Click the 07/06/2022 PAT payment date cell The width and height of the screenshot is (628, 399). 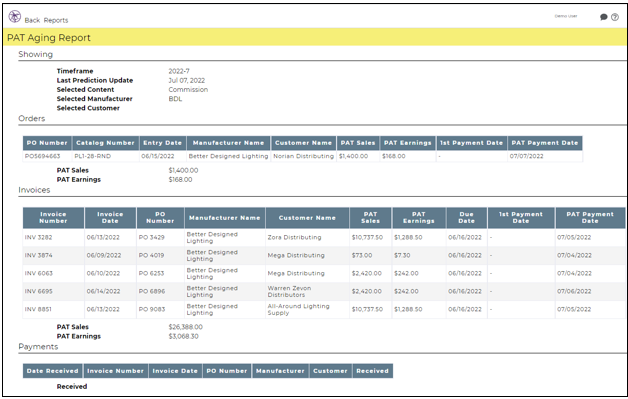[x=590, y=291]
